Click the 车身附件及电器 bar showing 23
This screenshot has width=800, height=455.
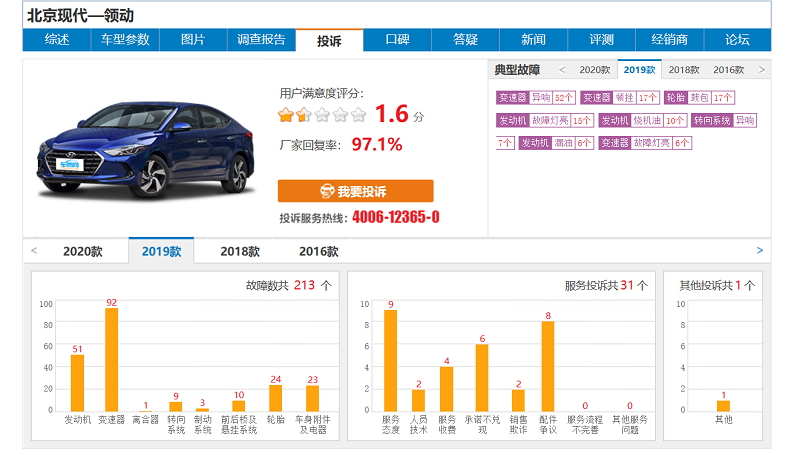coord(313,399)
